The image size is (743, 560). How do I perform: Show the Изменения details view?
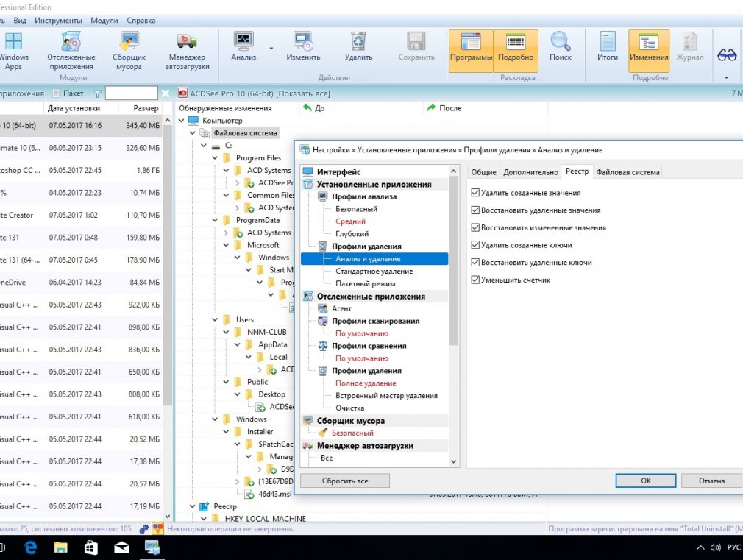(649, 50)
